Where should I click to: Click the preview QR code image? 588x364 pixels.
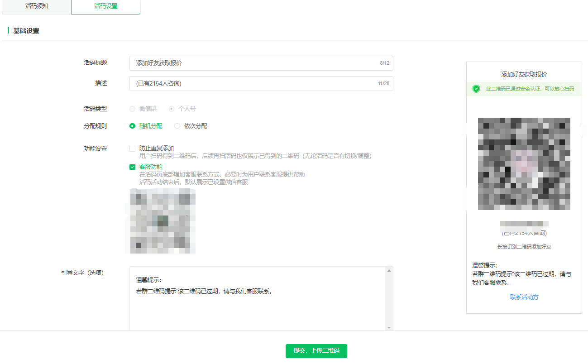tap(524, 164)
